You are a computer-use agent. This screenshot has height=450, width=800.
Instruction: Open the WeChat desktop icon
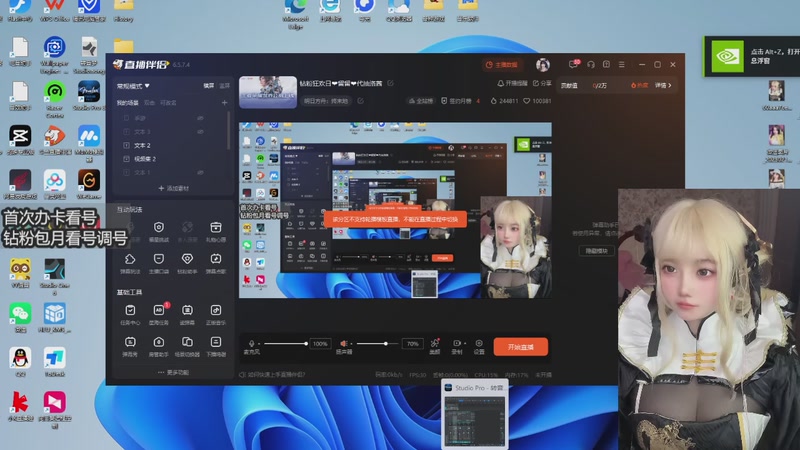click(20, 317)
